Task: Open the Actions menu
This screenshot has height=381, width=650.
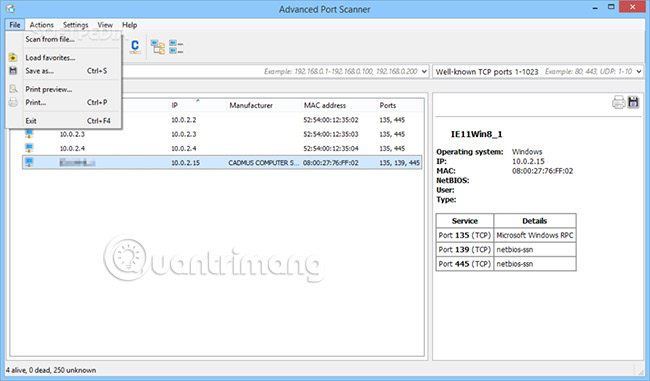Action: 41,25
